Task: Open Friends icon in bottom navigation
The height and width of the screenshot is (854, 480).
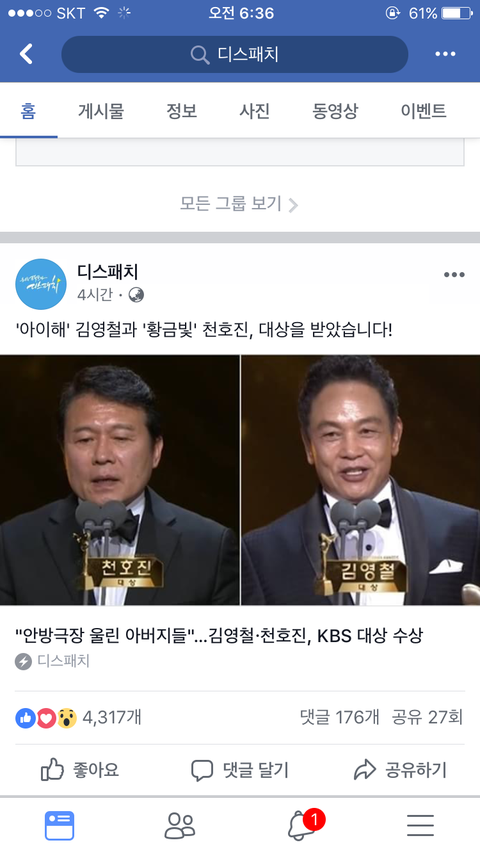Action: tap(180, 826)
